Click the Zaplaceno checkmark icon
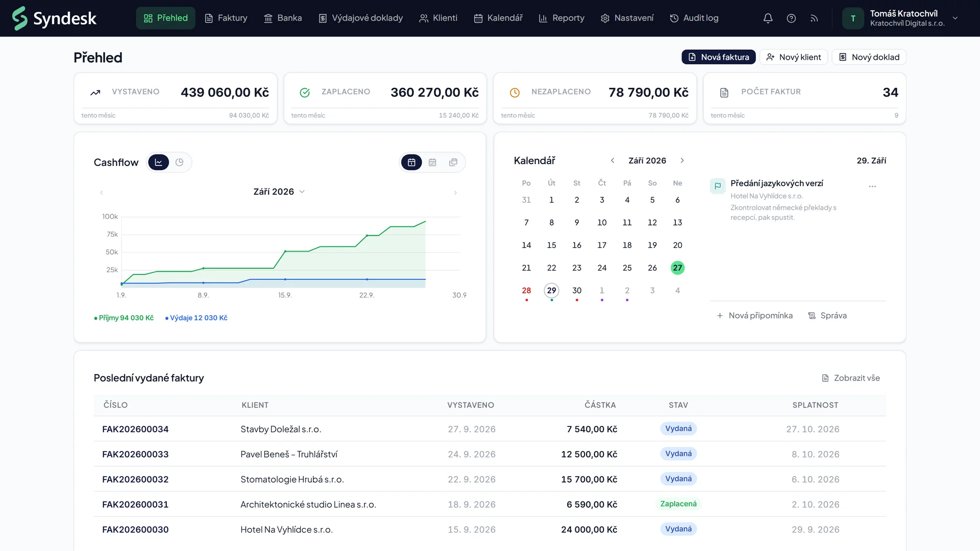The width and height of the screenshot is (980, 551). (305, 92)
